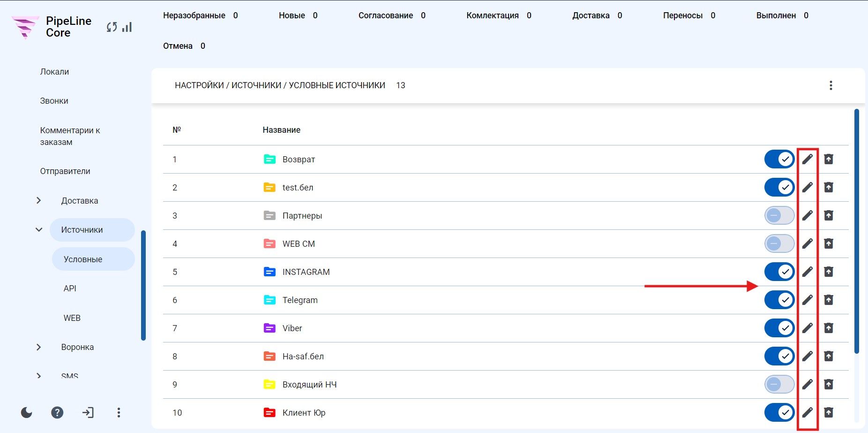Click pencil icon for Партнеры
Viewport: 868px width, 433px height.
tap(807, 215)
